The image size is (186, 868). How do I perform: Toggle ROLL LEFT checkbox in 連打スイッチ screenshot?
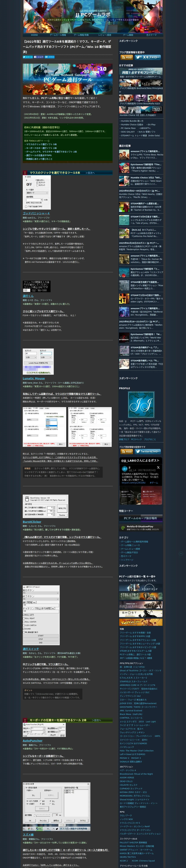24,615
